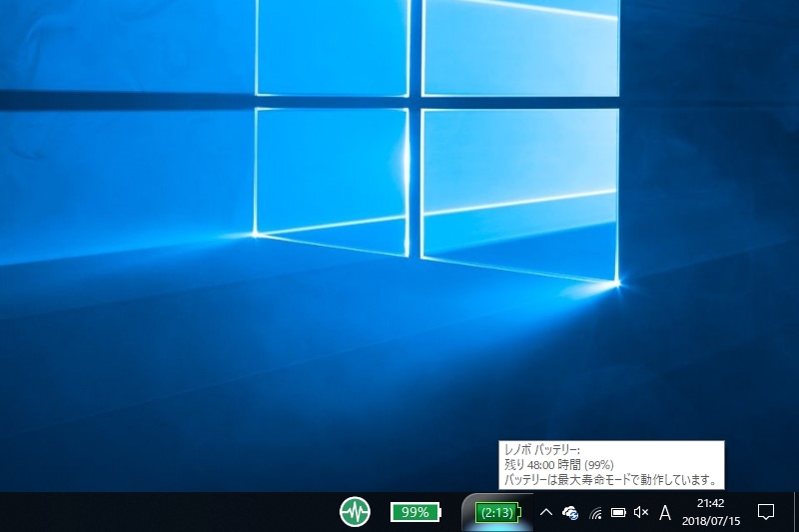Open the clock showing 21:42
This screenshot has height=532, width=799.
711,512
